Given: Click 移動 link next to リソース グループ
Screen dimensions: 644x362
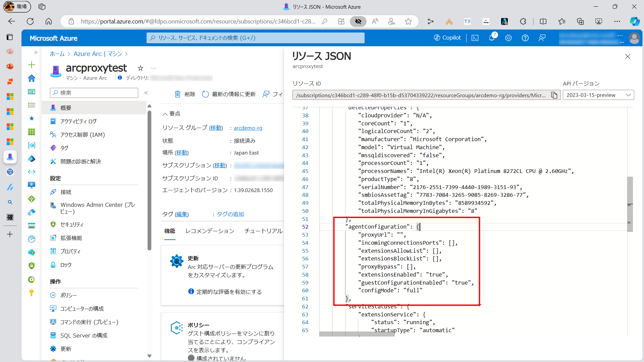Looking at the screenshot, I should point(216,128).
